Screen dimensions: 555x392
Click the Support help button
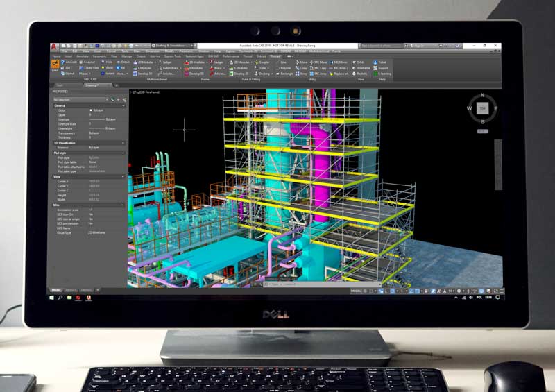click(381, 67)
